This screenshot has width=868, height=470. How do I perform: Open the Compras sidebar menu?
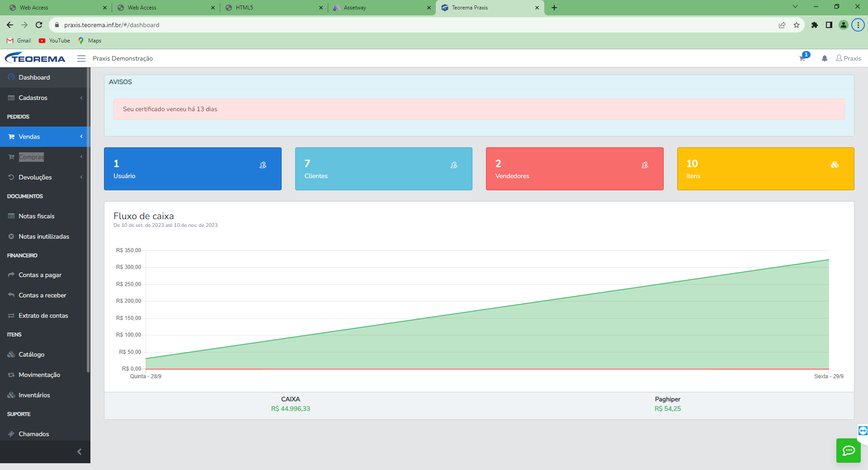coord(44,157)
